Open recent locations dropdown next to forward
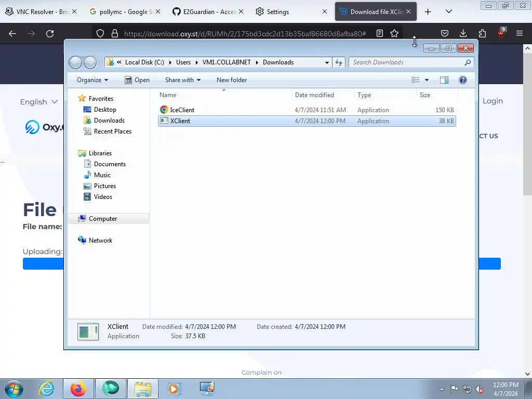The height and width of the screenshot is (399, 532). click(100, 63)
